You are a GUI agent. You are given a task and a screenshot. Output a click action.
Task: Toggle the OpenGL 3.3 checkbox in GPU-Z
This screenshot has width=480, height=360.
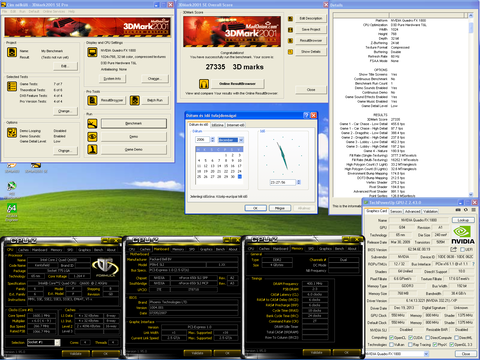452,344
